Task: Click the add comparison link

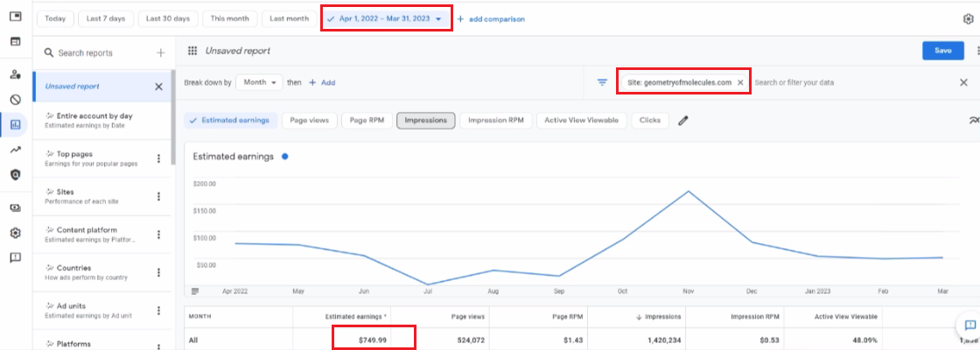Action: [x=491, y=18]
